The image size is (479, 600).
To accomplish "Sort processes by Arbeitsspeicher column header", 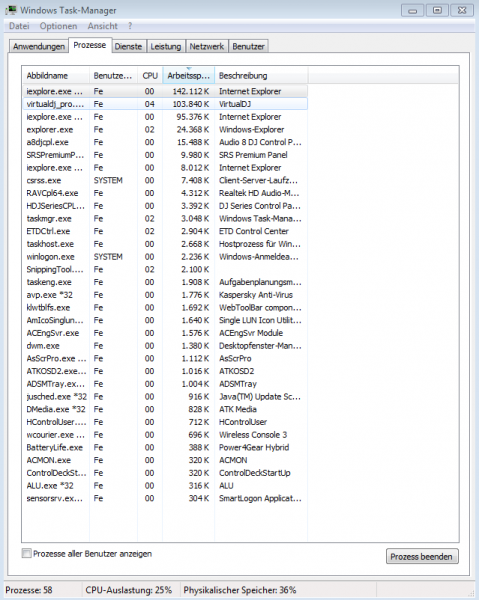I will (x=189, y=76).
